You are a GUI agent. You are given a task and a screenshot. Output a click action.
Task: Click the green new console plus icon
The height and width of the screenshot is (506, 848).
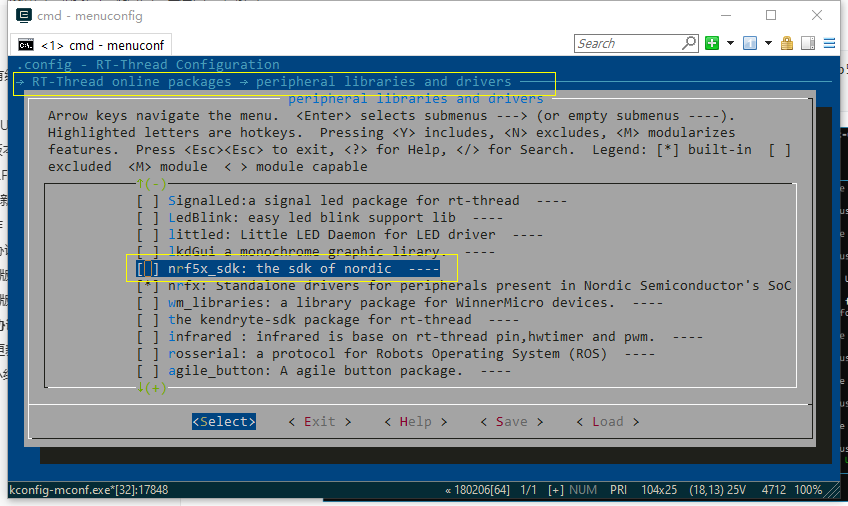712,43
